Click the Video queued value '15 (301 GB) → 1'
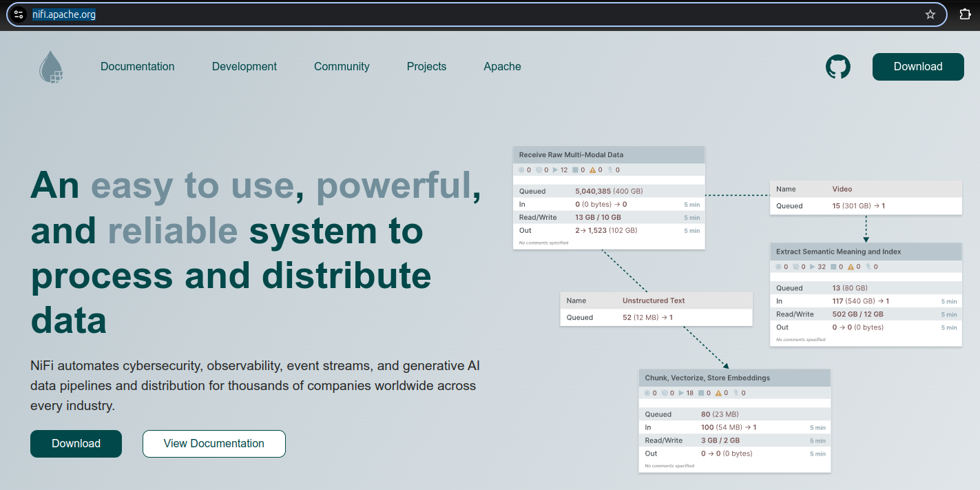This screenshot has width=980, height=490. pos(859,206)
